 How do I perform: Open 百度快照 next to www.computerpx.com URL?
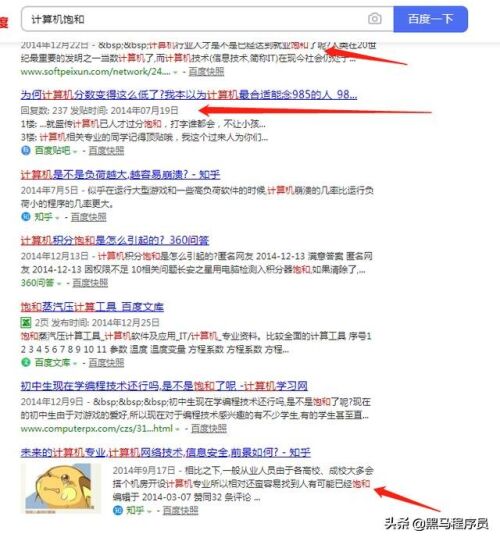tap(209, 429)
